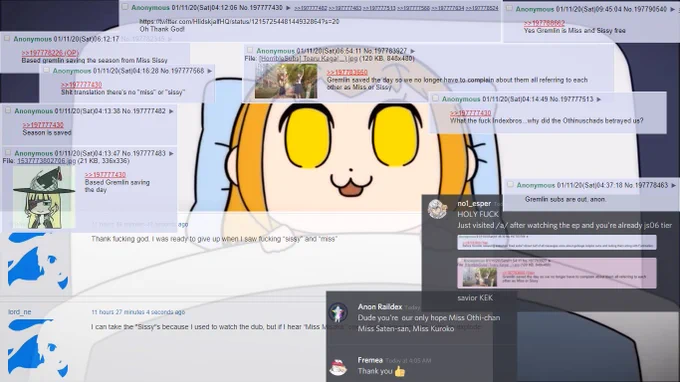The image size is (680, 382).
Task: Click backlink >>197777568 in top post header
Action: pos(413,8)
